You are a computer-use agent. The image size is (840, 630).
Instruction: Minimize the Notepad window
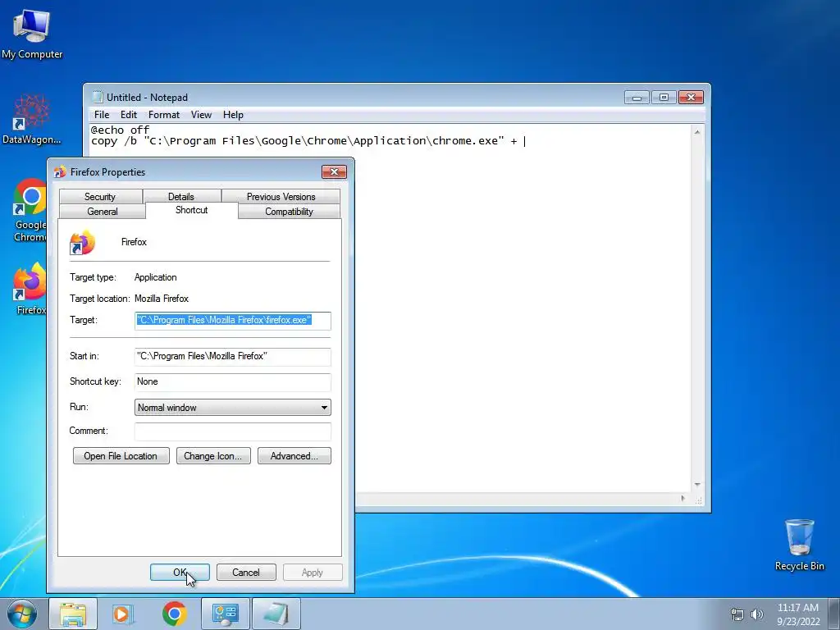click(637, 98)
